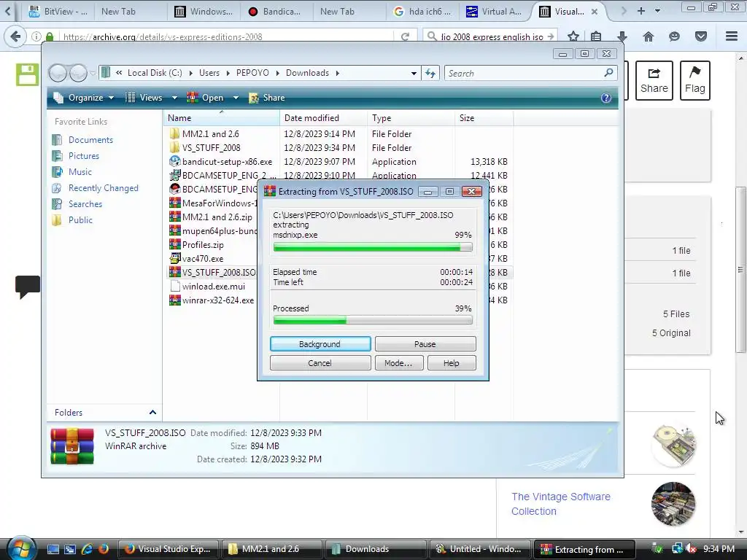Click the Views toolbar icon
This screenshot has height=560, width=747.
130,98
